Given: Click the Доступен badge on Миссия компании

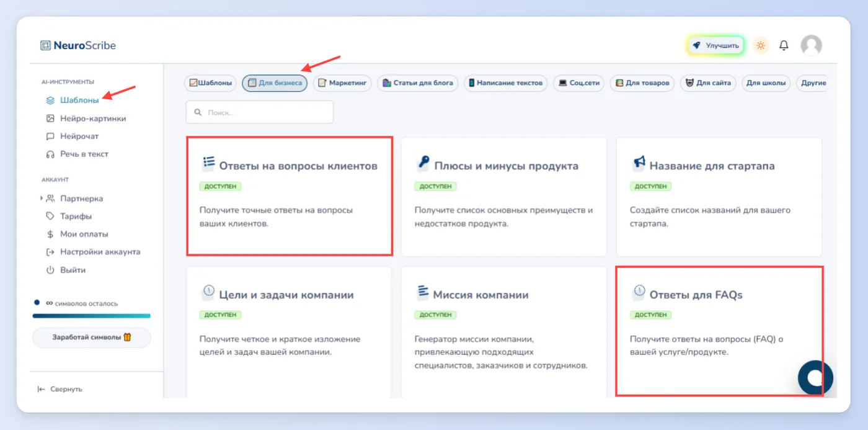Looking at the screenshot, I should click(435, 315).
